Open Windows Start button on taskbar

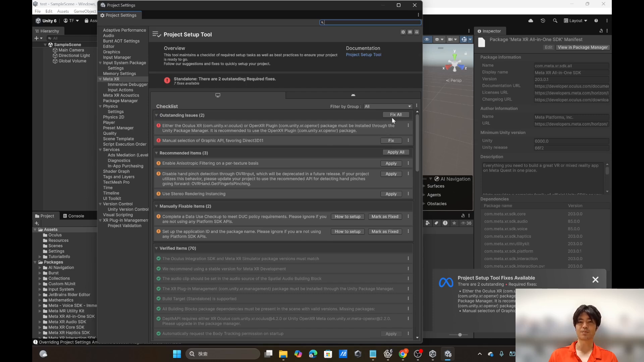click(x=177, y=354)
